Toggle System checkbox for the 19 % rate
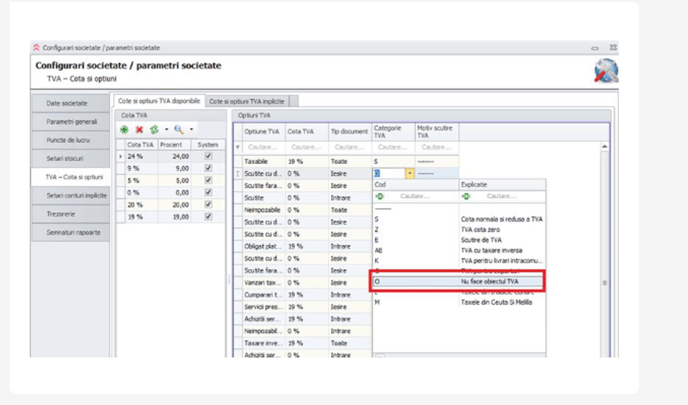 point(208,216)
